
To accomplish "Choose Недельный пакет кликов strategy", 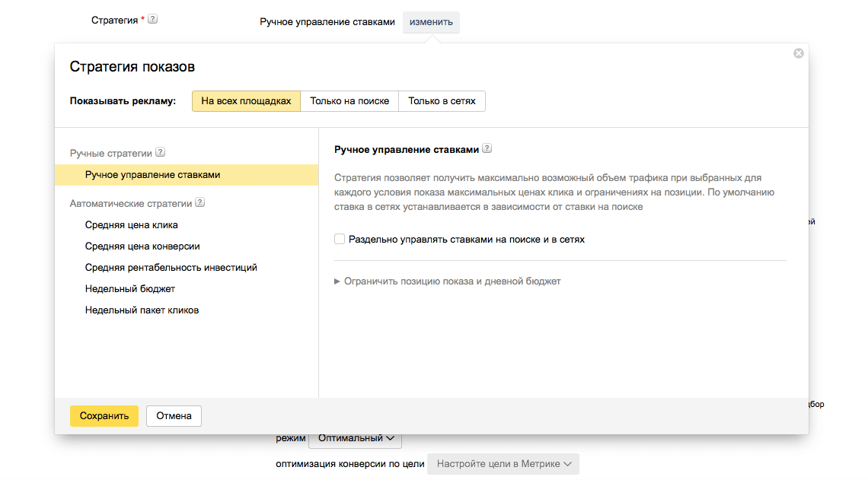I will click(x=142, y=310).
